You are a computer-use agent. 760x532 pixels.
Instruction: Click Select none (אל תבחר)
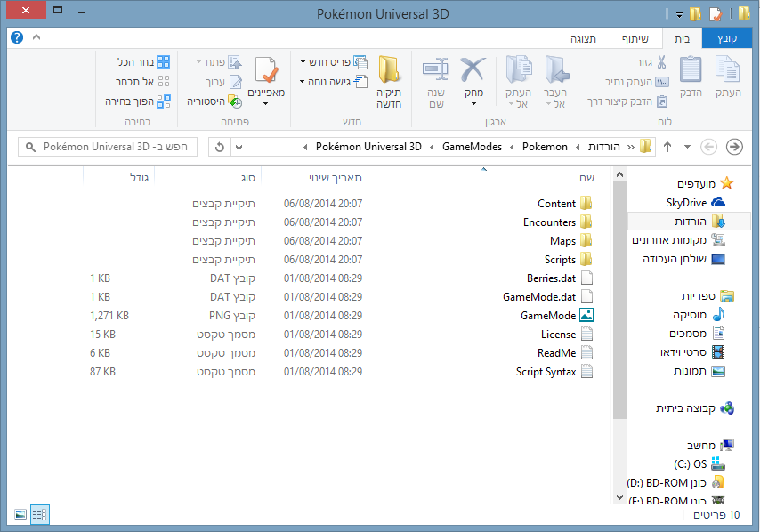coord(142,82)
